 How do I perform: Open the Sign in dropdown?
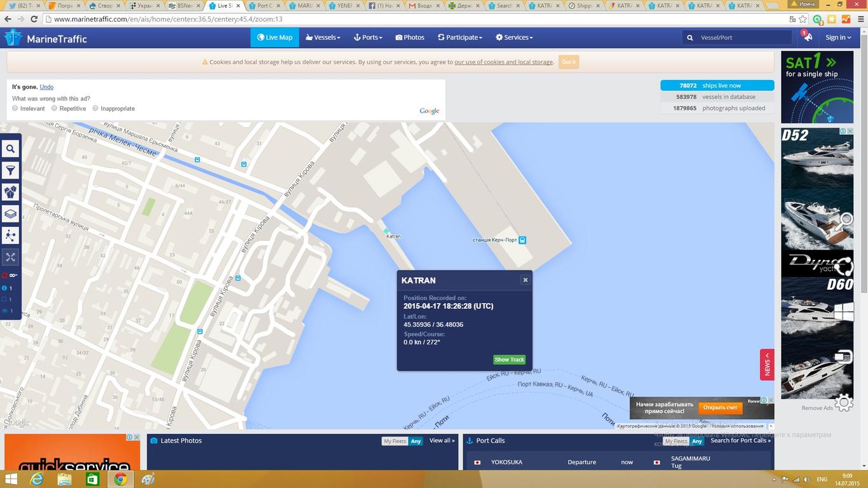click(x=837, y=37)
